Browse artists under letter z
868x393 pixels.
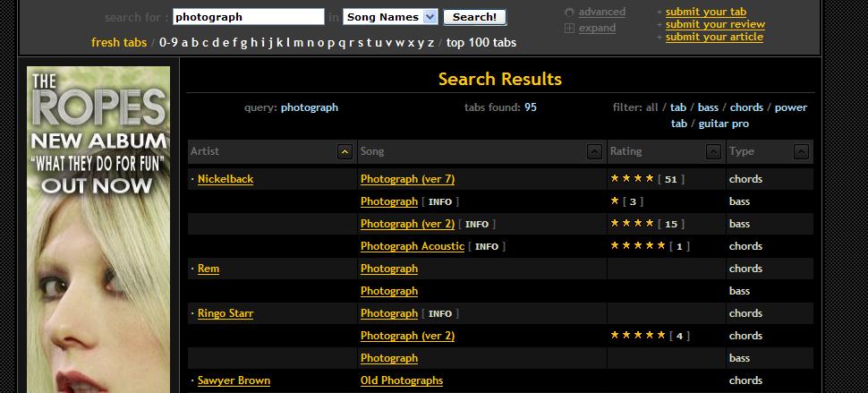point(430,43)
